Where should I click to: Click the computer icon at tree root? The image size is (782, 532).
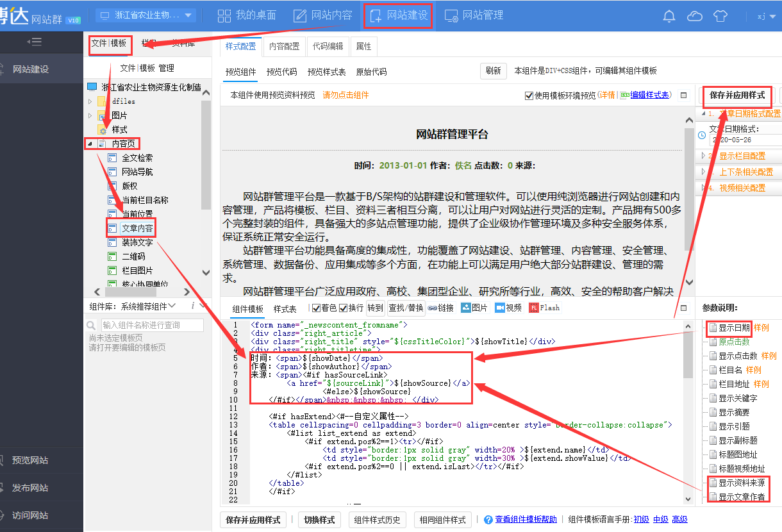92,87
